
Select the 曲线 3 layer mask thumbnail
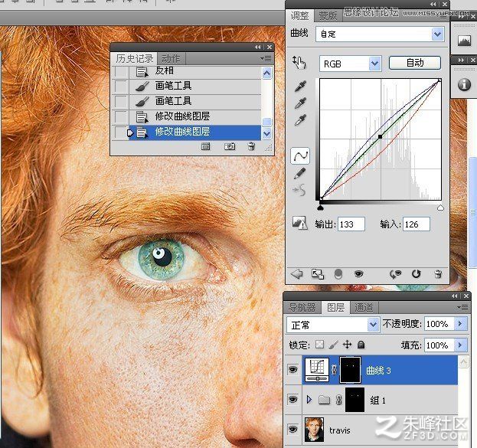point(350,370)
